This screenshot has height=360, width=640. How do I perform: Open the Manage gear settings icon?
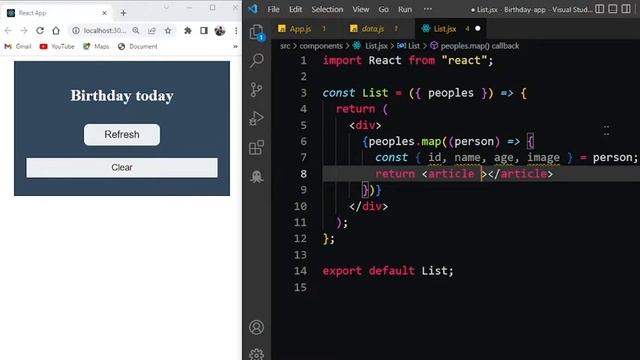[256, 354]
